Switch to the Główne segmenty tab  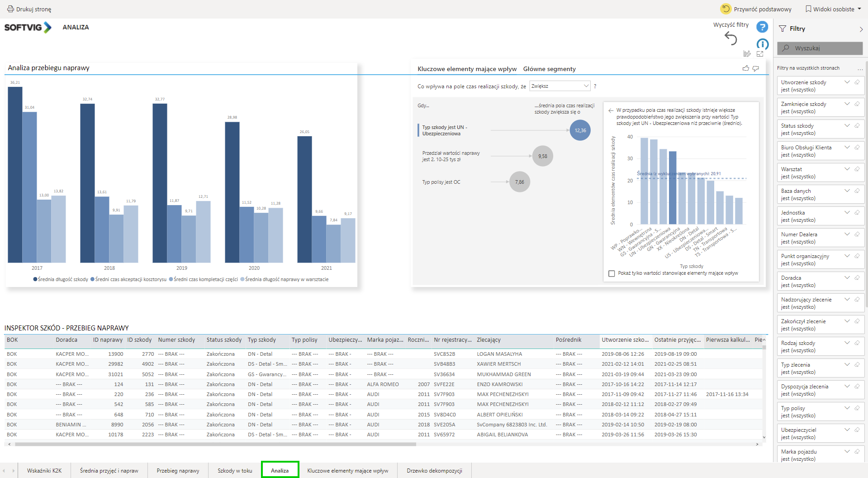click(x=549, y=69)
